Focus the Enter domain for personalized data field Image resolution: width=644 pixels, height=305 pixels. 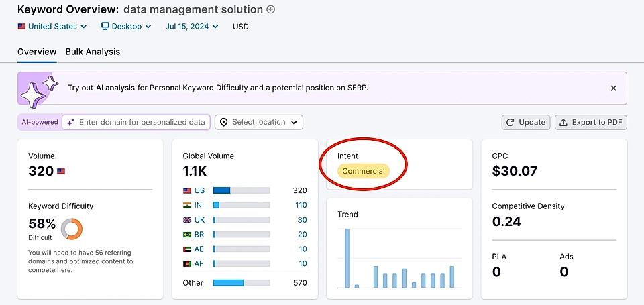tap(136, 122)
